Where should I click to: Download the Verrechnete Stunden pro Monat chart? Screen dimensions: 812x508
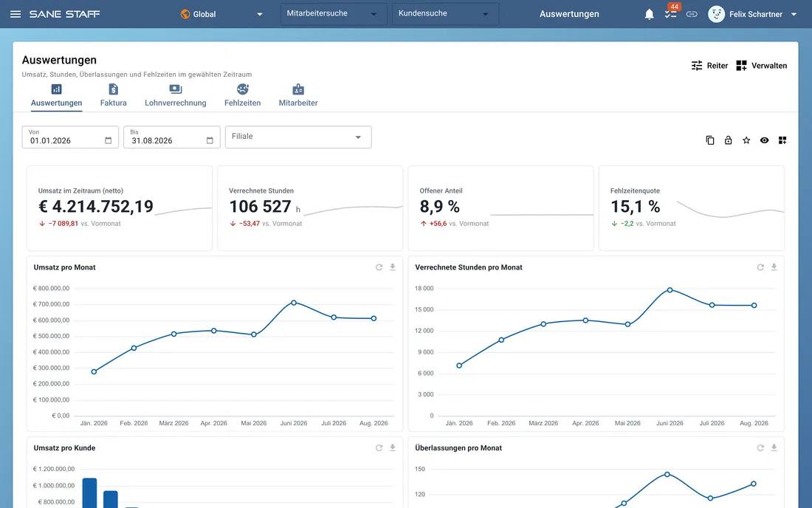tap(774, 267)
